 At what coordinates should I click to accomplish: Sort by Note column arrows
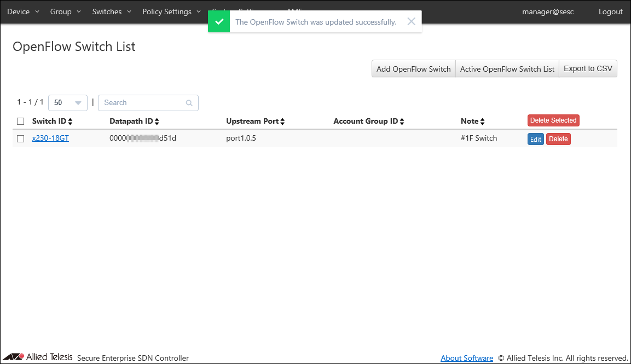coord(483,122)
